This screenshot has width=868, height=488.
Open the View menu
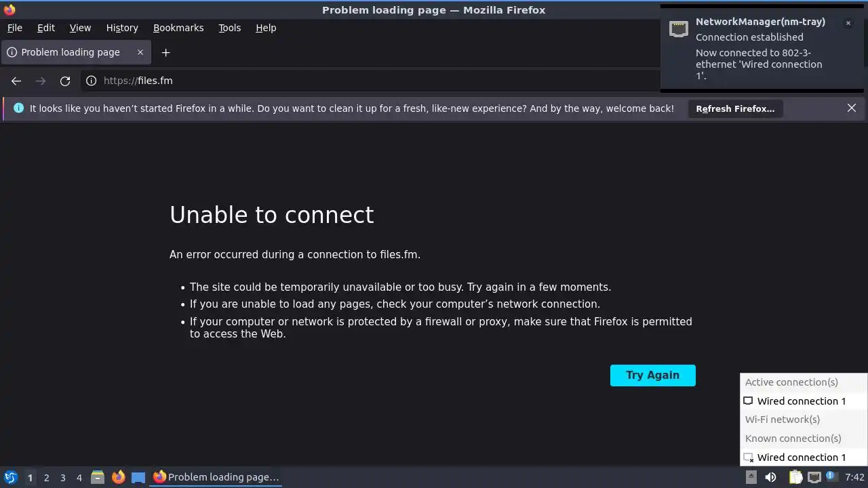pyautogui.click(x=80, y=28)
